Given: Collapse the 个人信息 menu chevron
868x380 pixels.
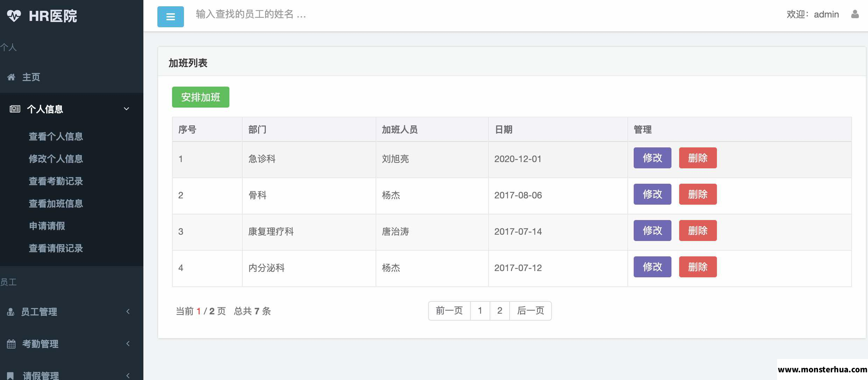Looking at the screenshot, I should pyautogui.click(x=127, y=109).
